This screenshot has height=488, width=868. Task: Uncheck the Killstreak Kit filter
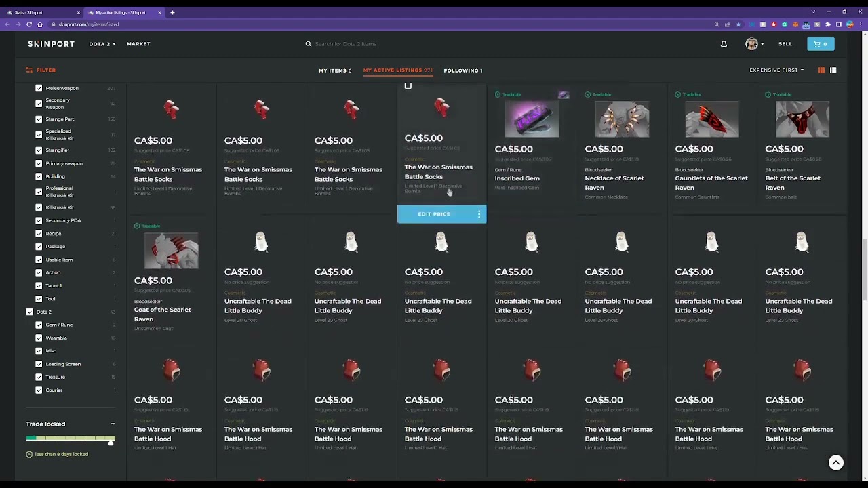point(39,207)
